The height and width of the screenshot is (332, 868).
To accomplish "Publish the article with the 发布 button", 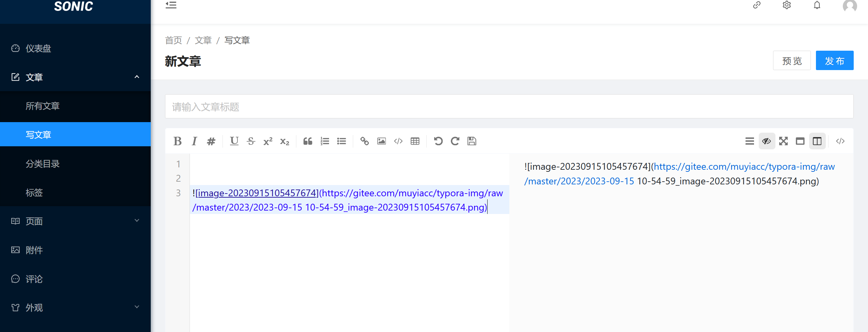I will pyautogui.click(x=834, y=60).
